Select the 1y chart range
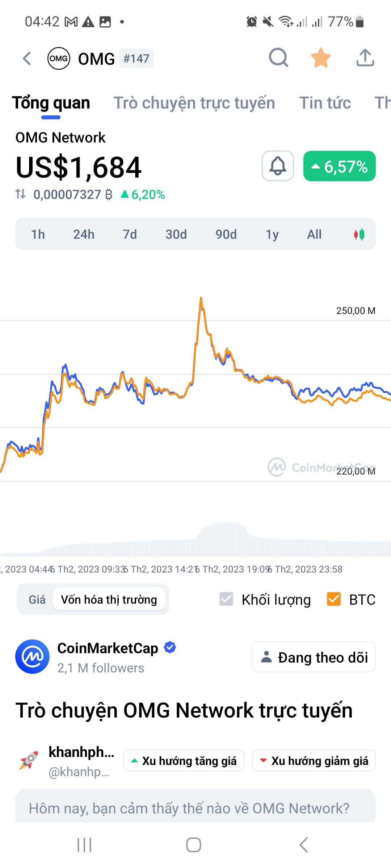391x868 pixels. pos(272,234)
